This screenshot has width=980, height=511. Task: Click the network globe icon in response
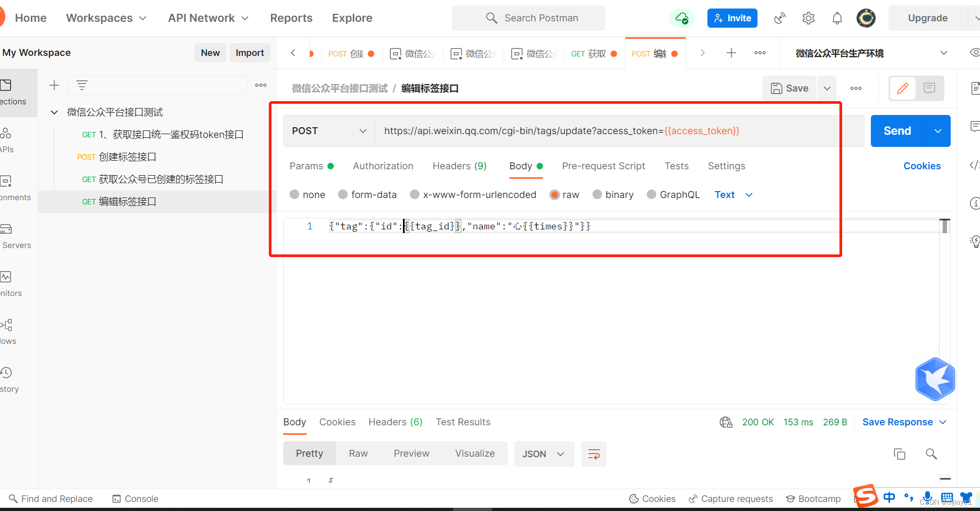726,422
